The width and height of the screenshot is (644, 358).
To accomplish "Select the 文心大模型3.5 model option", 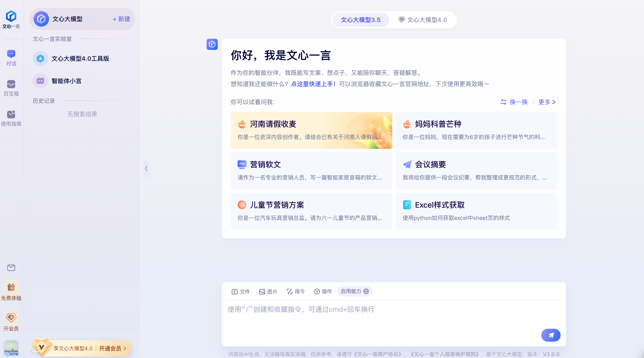I will 360,20.
